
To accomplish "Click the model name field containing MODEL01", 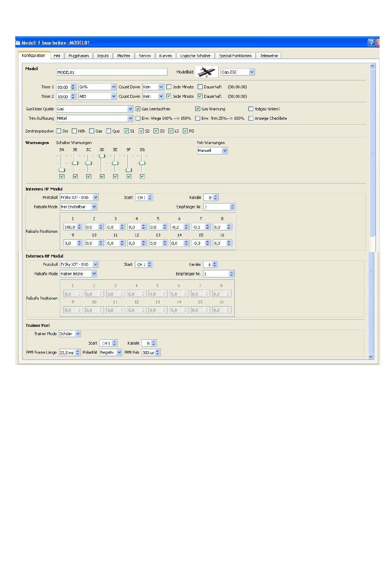I will pos(112,72).
